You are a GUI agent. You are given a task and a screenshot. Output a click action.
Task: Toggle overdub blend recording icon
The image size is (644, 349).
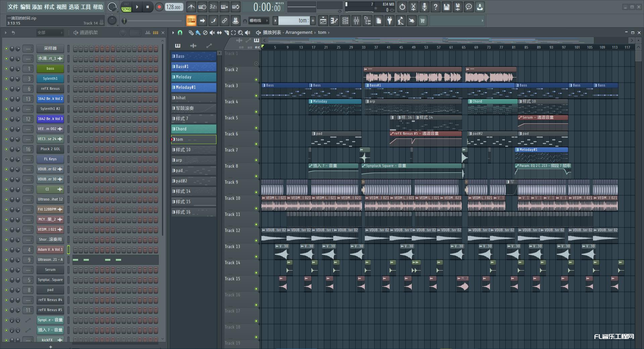pyautogui.click(x=225, y=7)
